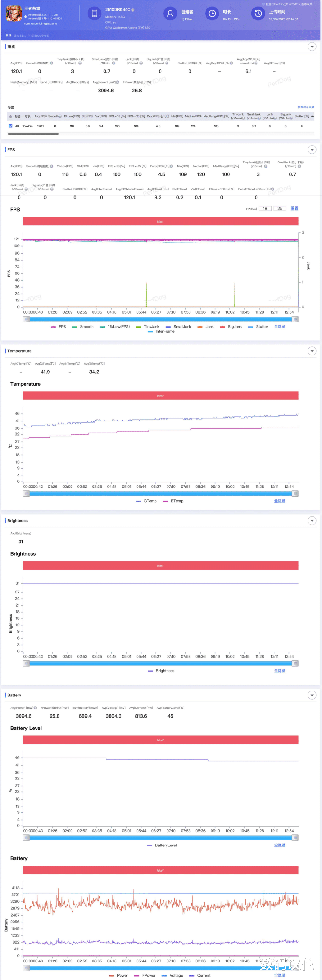Click 全隐藏 under the Brightness chart
Screen dimensions: 322x980
(x=280, y=671)
